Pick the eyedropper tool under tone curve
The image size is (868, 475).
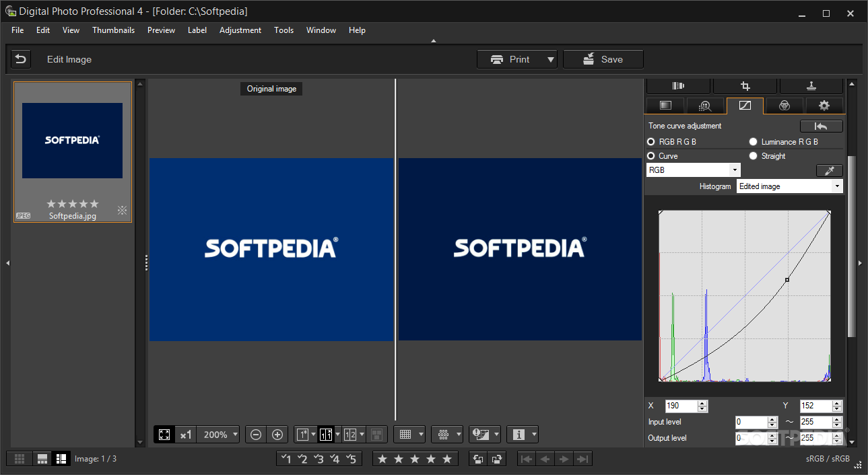[829, 170]
